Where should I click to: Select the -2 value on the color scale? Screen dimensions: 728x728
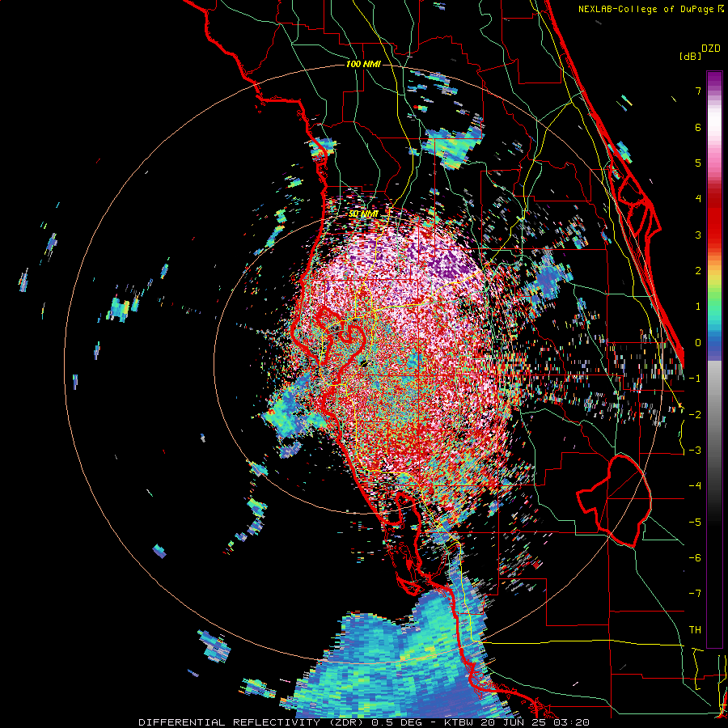695,414
